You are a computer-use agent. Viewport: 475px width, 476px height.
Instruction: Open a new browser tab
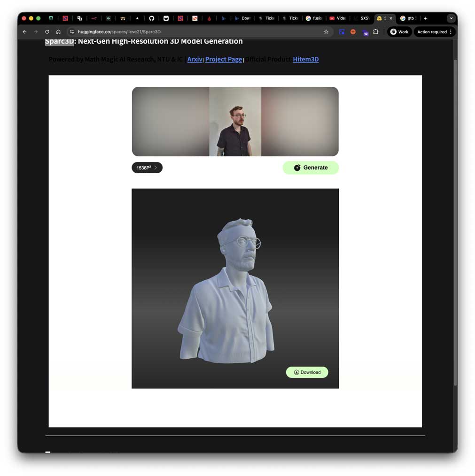[426, 18]
